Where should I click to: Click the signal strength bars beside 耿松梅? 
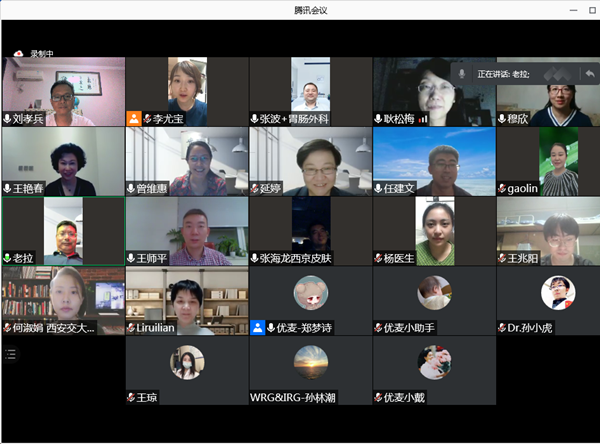coord(423,118)
